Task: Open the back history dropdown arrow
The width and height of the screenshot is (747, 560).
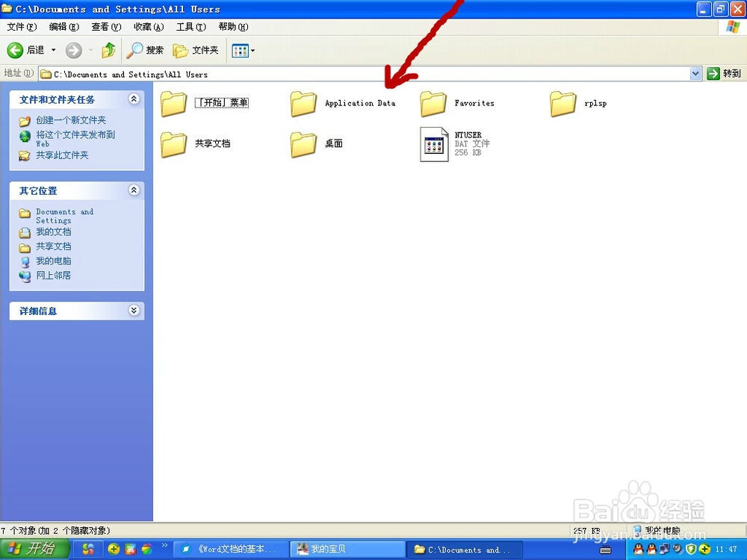Action: pyautogui.click(x=53, y=50)
